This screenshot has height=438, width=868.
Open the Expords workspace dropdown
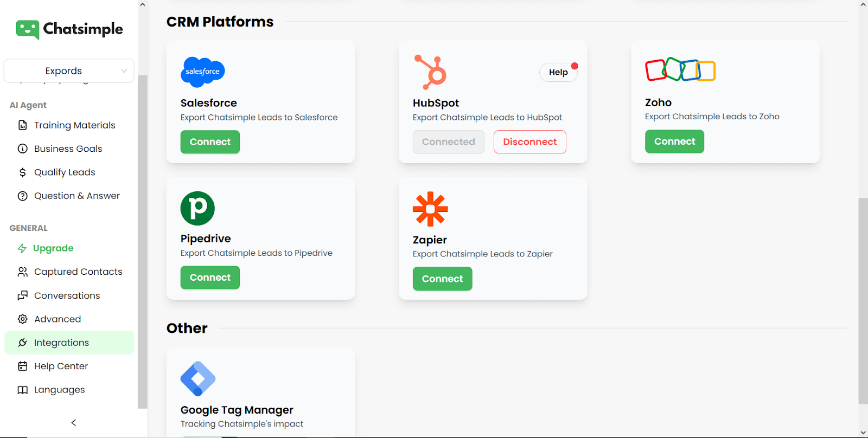point(69,70)
